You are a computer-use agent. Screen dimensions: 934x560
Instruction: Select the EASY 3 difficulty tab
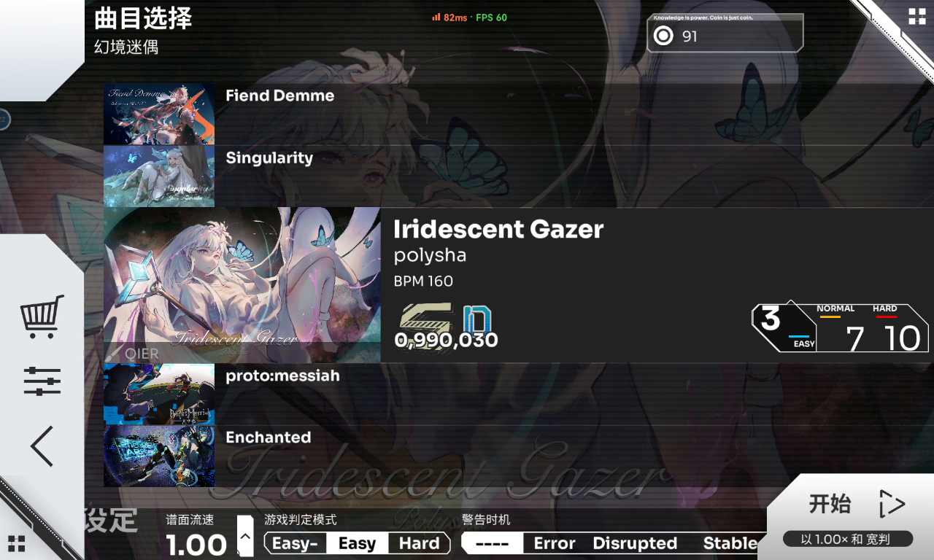784,328
